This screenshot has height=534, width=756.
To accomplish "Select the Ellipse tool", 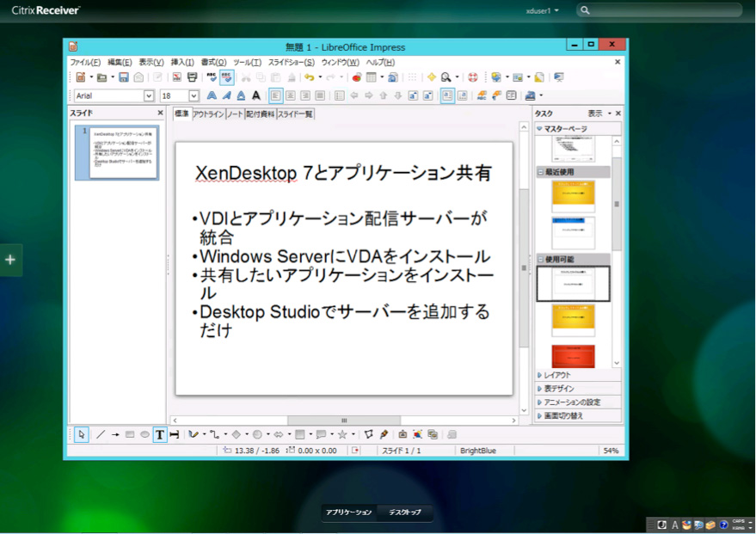I will [144, 435].
